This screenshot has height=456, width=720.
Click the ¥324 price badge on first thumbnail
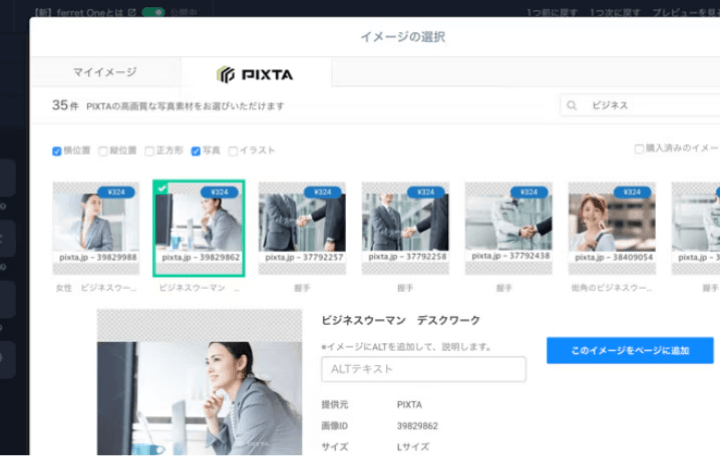coord(120,192)
